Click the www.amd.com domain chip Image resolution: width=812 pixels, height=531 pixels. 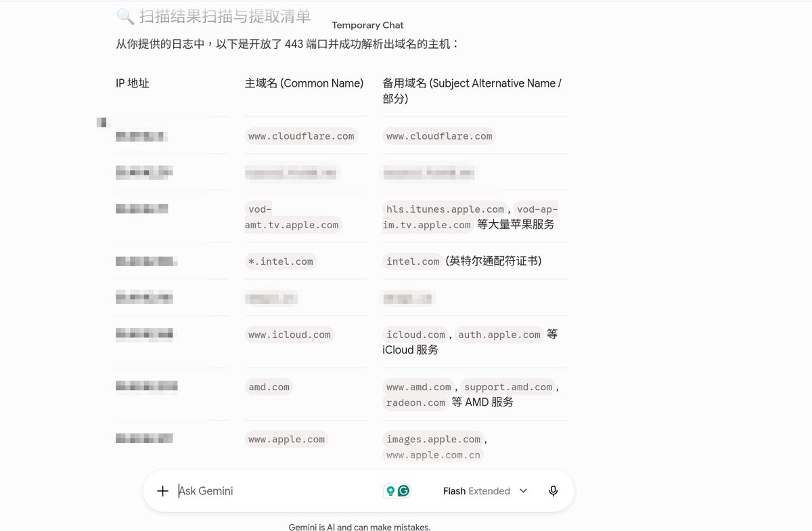419,387
